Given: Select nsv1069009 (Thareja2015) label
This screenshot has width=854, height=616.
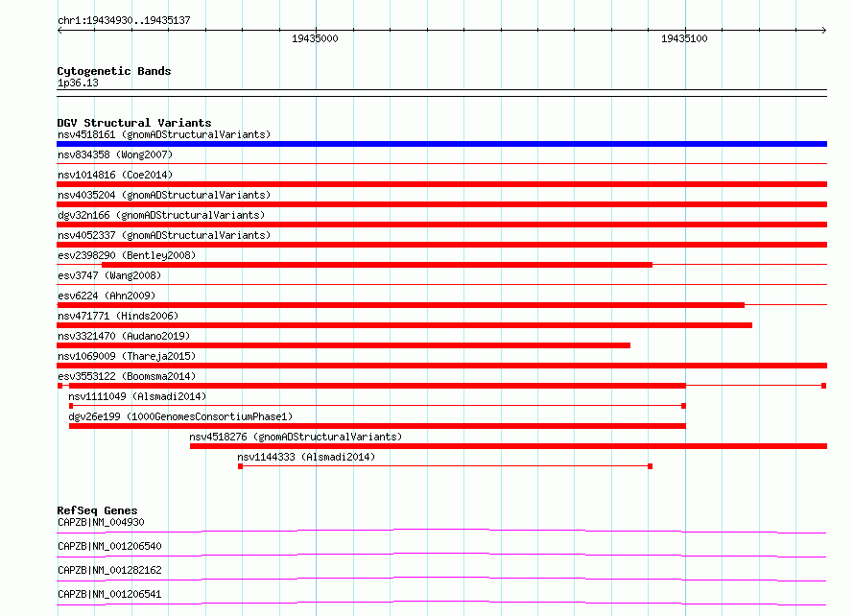Looking at the screenshot, I should [x=127, y=356].
